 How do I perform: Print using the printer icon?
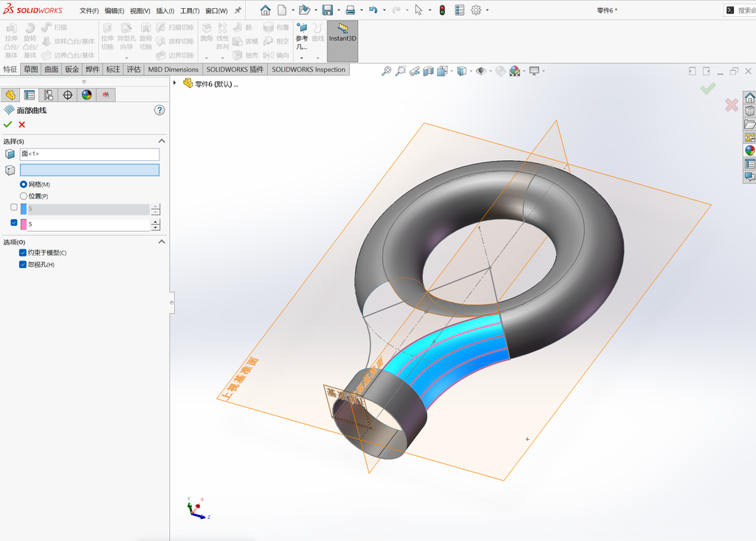point(351,10)
